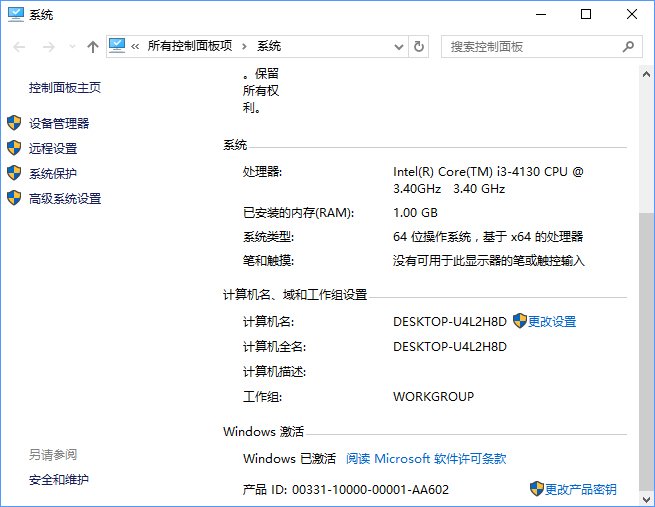Go up one level with up arrow

[93, 47]
